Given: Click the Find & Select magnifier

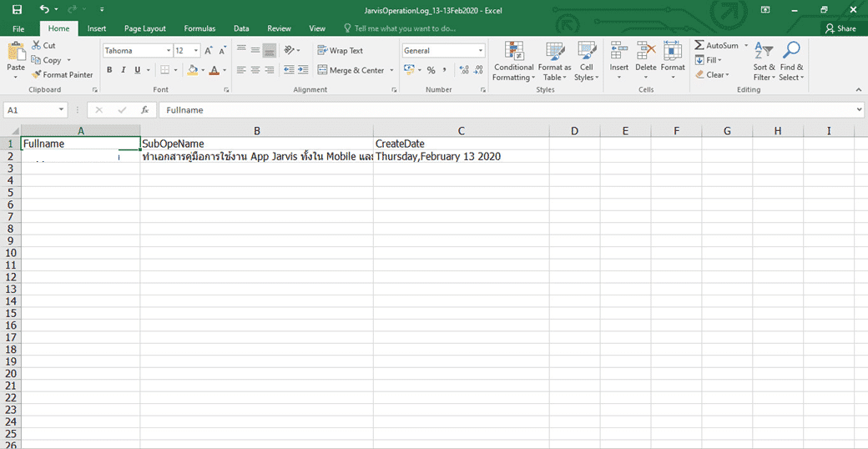Looking at the screenshot, I should coord(791,61).
